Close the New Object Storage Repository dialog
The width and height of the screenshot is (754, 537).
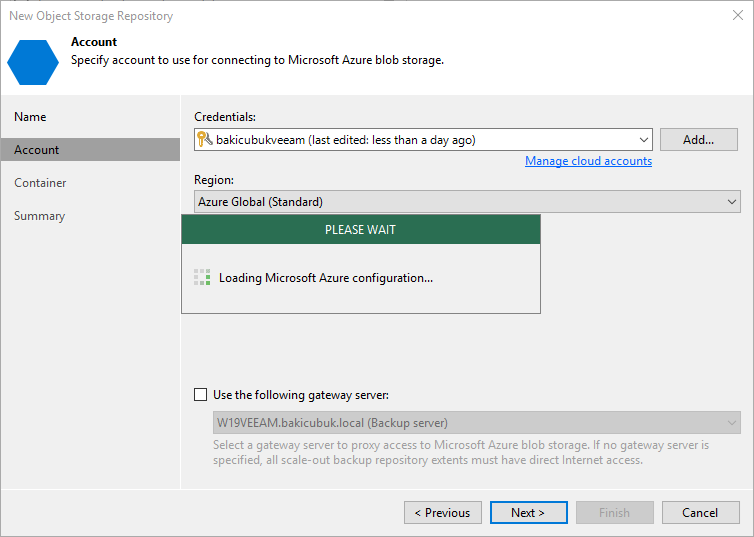[x=738, y=15]
